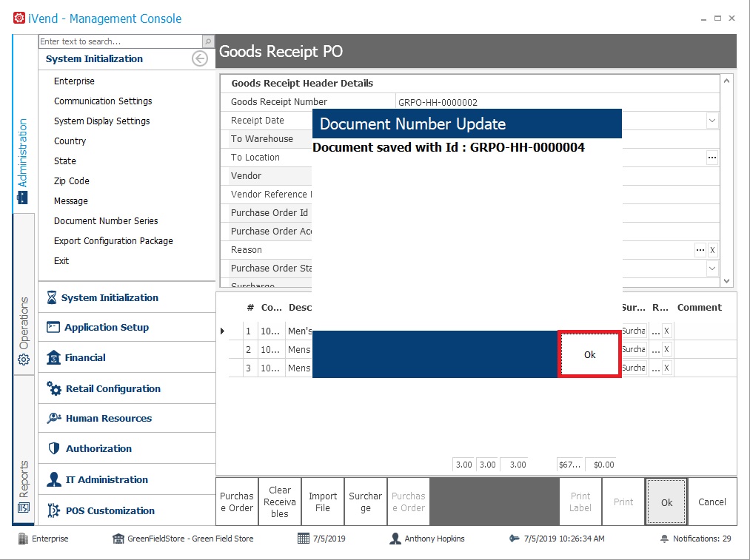Click the iVend logo icon
The image size is (750, 560).
coord(19,18)
